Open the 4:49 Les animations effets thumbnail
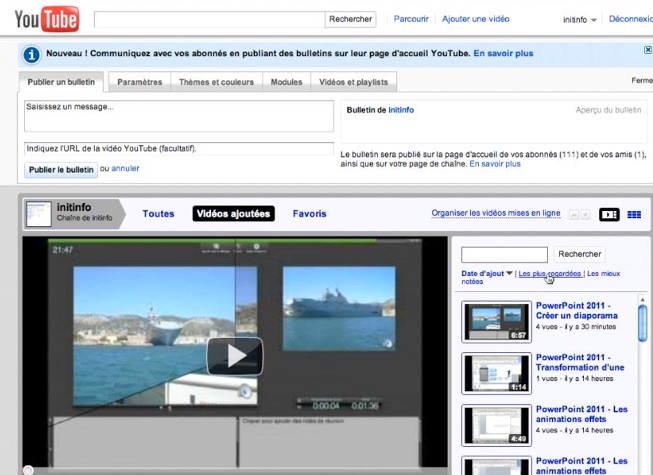The width and height of the screenshot is (653, 475). tap(496, 425)
